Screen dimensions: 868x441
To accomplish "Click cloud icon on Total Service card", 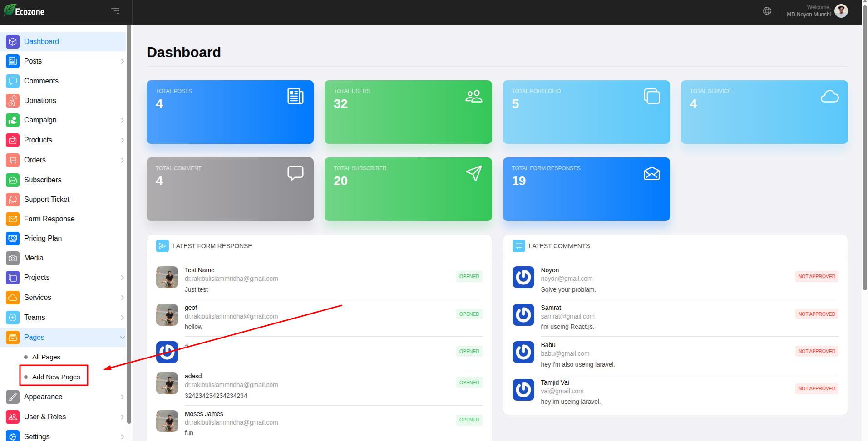I will click(x=830, y=96).
